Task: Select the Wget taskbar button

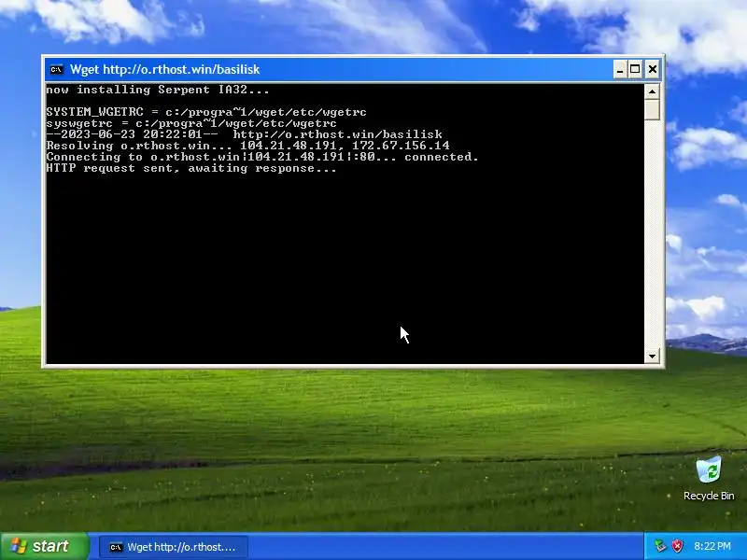Action: click(174, 547)
